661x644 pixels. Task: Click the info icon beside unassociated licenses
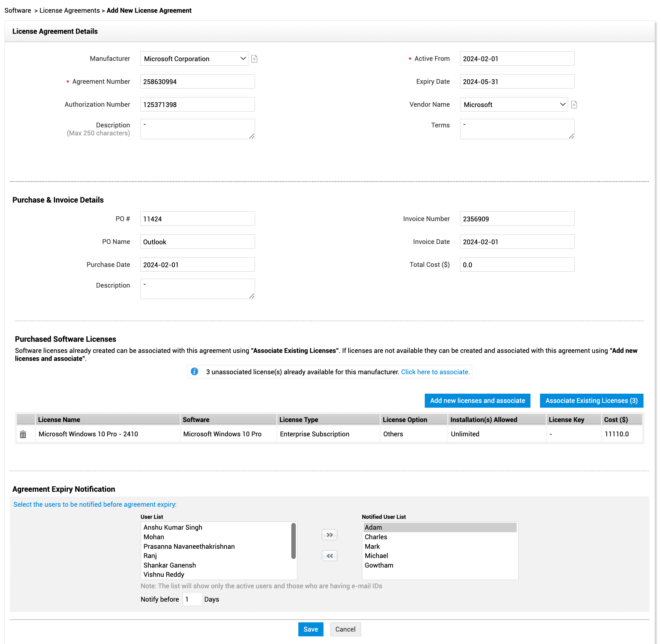[x=195, y=372]
